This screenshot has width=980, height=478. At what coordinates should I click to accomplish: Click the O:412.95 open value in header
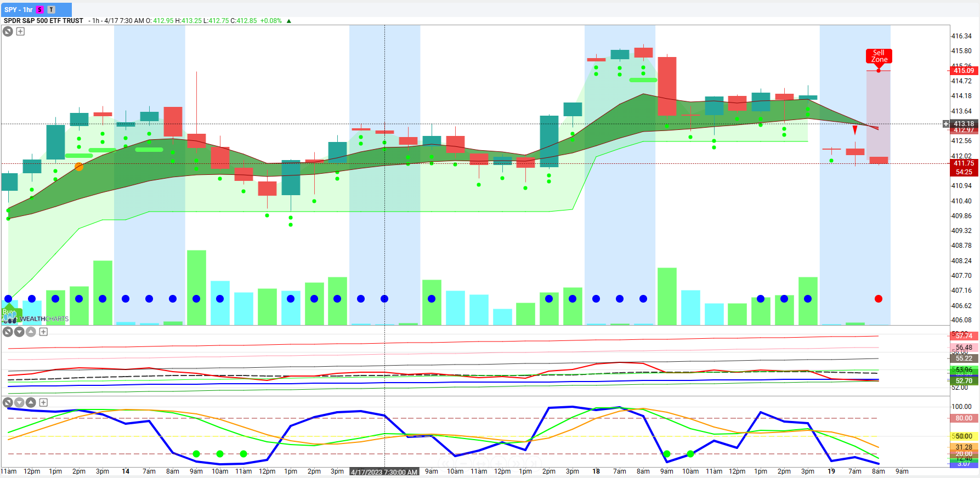click(x=160, y=21)
